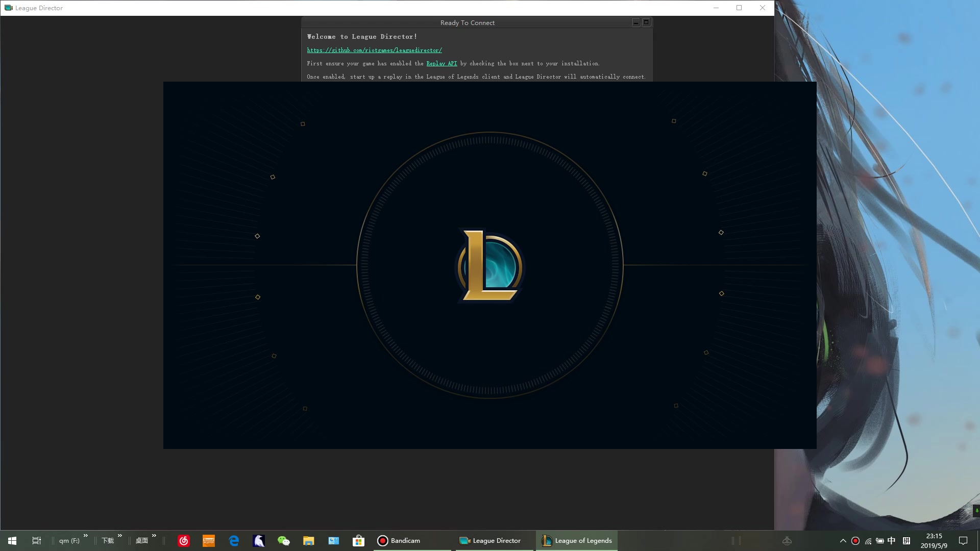This screenshot has height=551, width=980.
Task: Open the Task View button
Action: click(36, 541)
